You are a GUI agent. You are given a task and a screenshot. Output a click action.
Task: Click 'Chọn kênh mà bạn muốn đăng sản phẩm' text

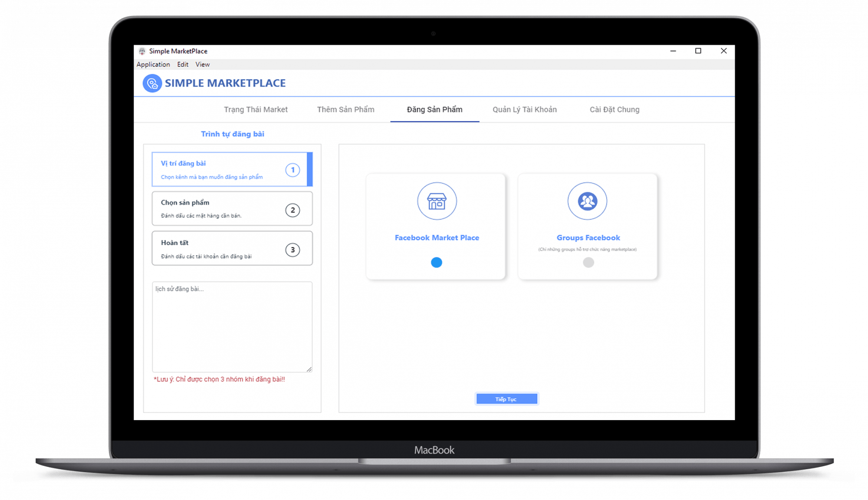coord(212,177)
